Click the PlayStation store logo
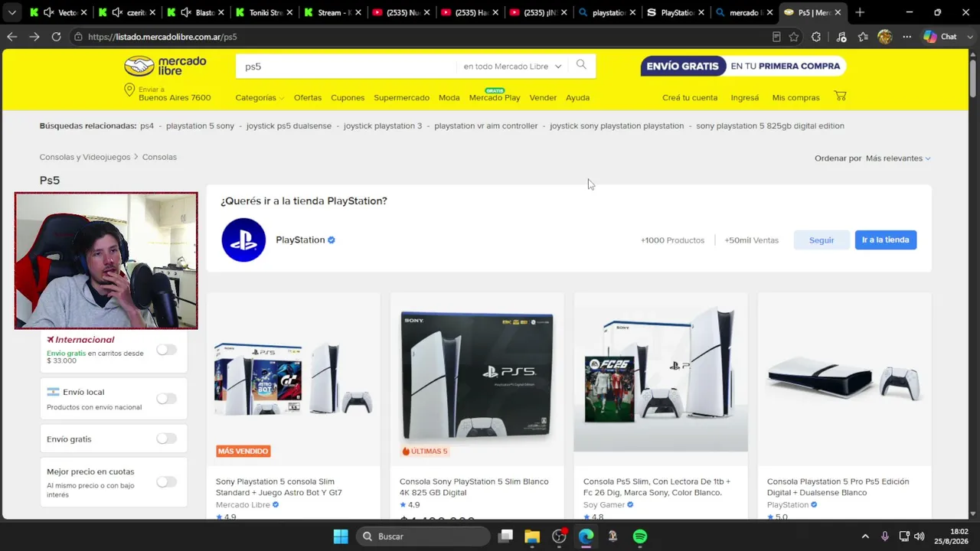This screenshot has width=980, height=551. click(x=243, y=240)
